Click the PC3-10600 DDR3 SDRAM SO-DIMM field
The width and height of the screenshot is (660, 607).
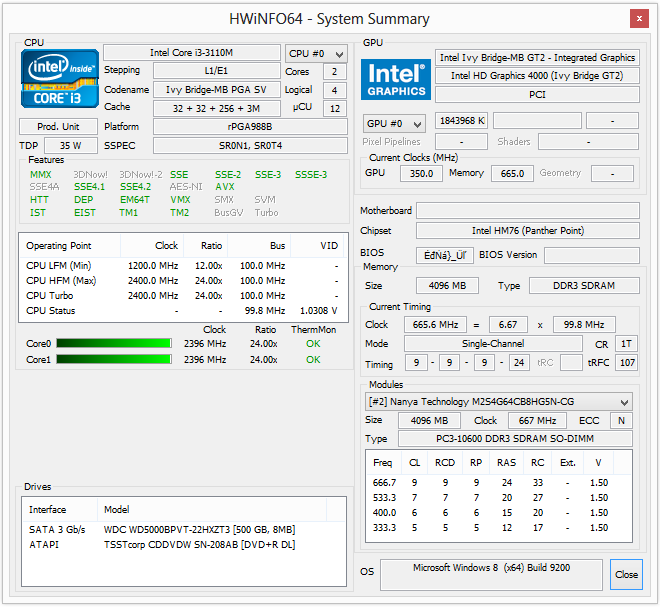pyautogui.click(x=515, y=439)
